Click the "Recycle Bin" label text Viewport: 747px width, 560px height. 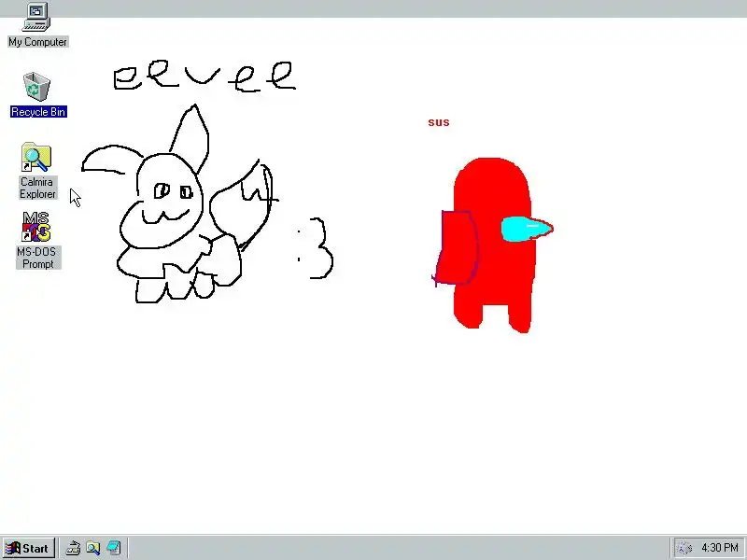[x=38, y=112]
